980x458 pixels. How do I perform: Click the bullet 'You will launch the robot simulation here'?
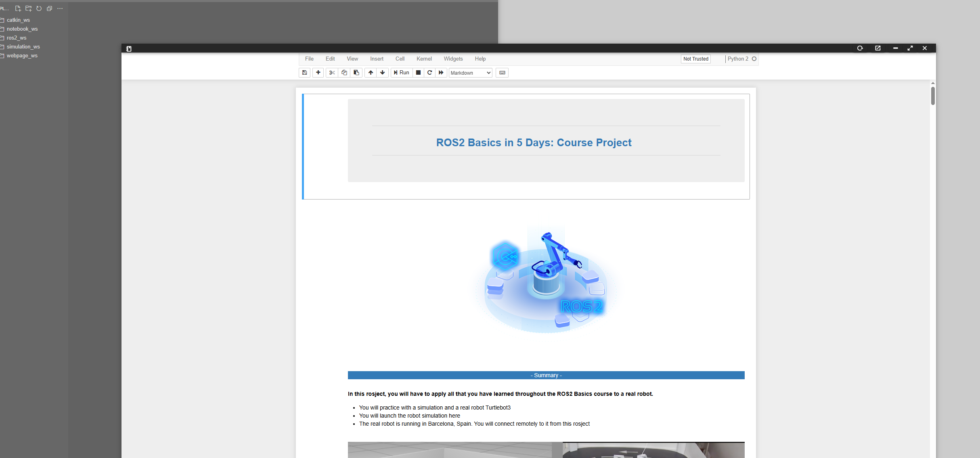pos(409,416)
